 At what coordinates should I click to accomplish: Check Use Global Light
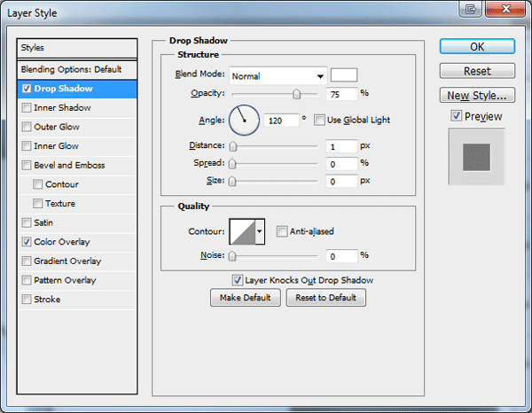319,120
